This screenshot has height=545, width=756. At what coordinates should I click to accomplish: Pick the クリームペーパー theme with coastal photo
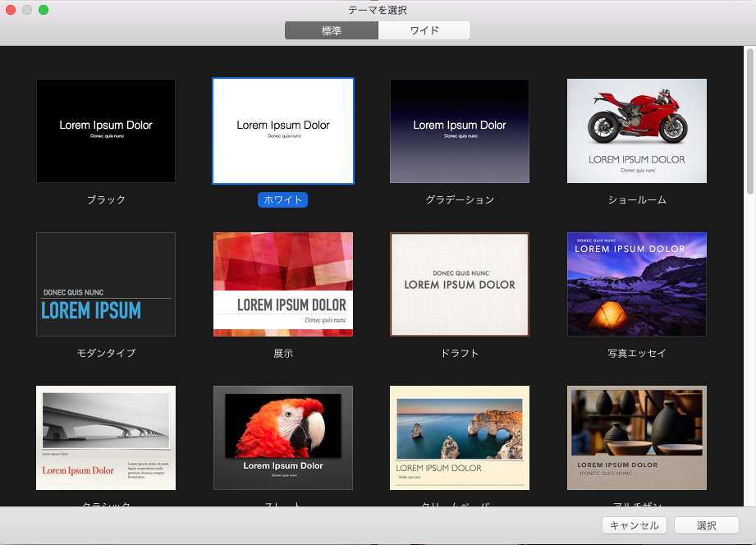click(x=460, y=437)
